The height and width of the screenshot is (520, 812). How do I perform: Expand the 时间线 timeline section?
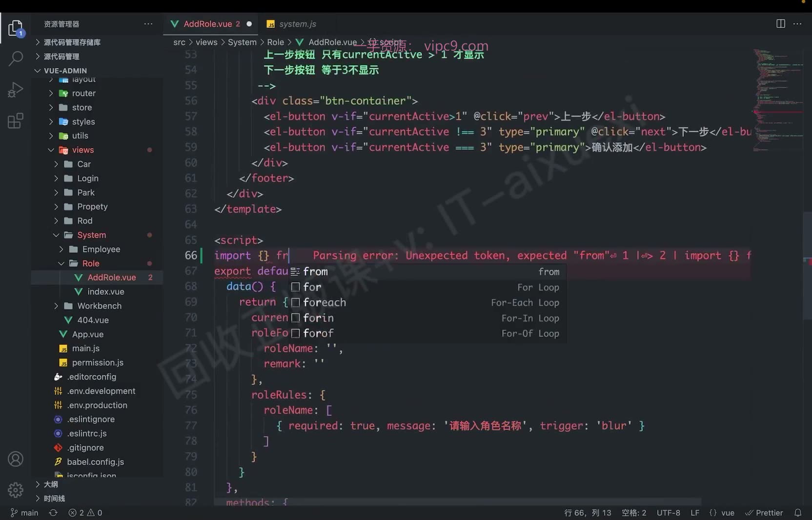(x=54, y=499)
